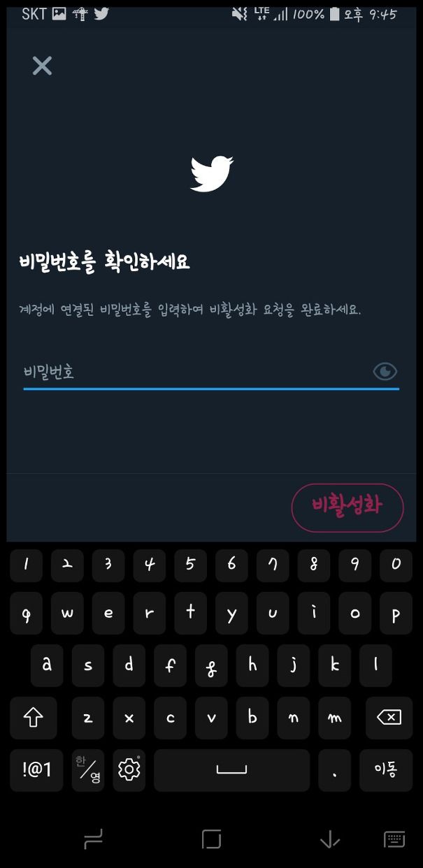Tap the Twitter notification status icon
This screenshot has width=423, height=868.
101,14
